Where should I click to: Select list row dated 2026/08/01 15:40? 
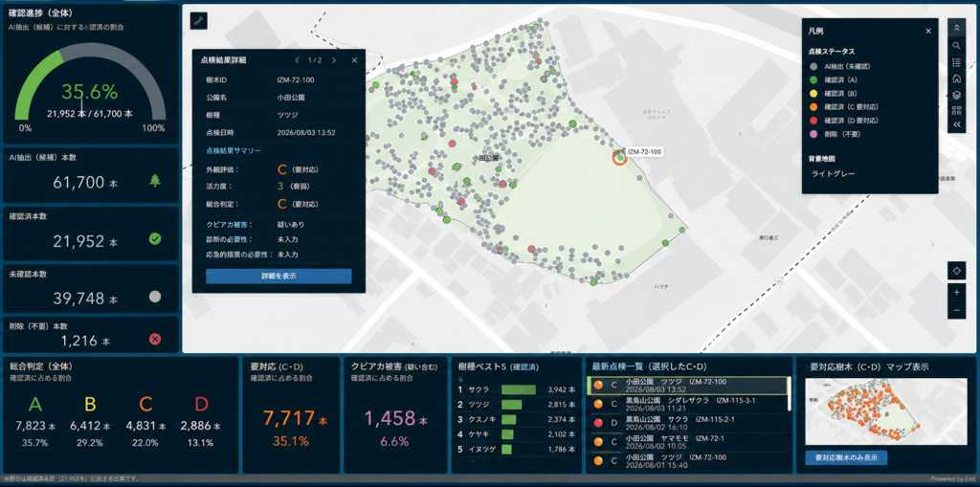coord(688,461)
